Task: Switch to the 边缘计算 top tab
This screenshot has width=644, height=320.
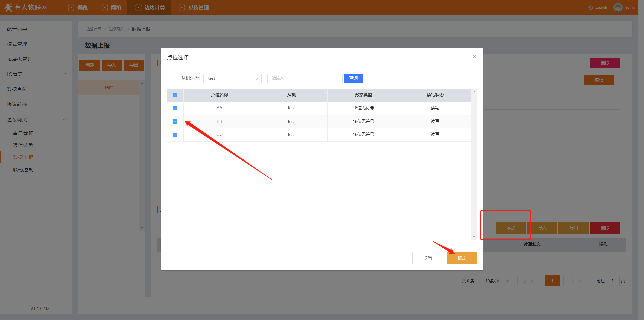Action: tap(150, 7)
